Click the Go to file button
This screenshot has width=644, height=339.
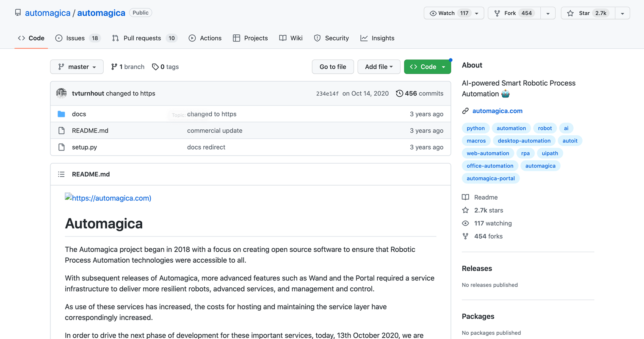coord(333,67)
